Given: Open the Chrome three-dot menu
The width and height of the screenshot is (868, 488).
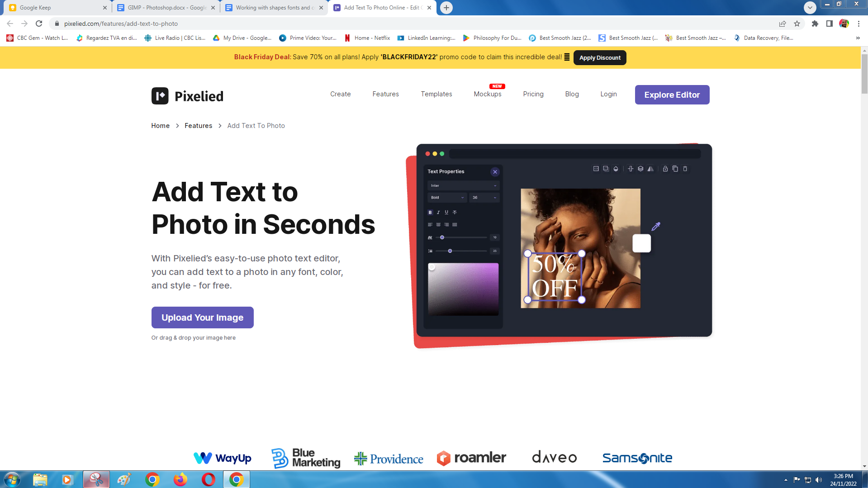Looking at the screenshot, I should [x=859, y=24].
